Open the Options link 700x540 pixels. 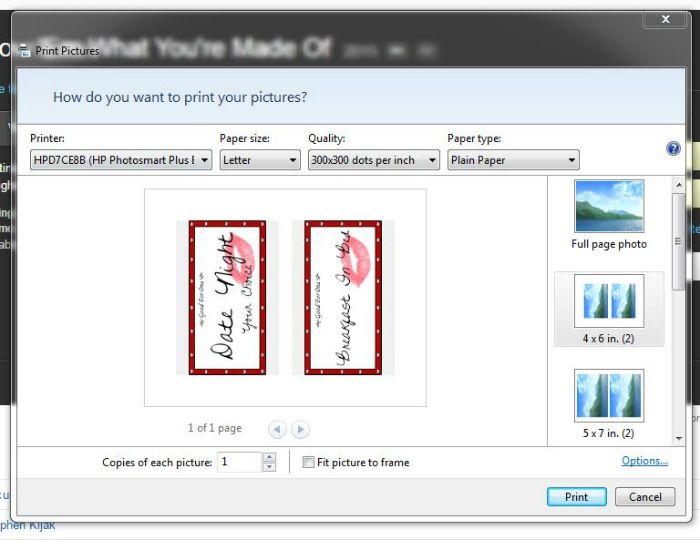point(645,461)
